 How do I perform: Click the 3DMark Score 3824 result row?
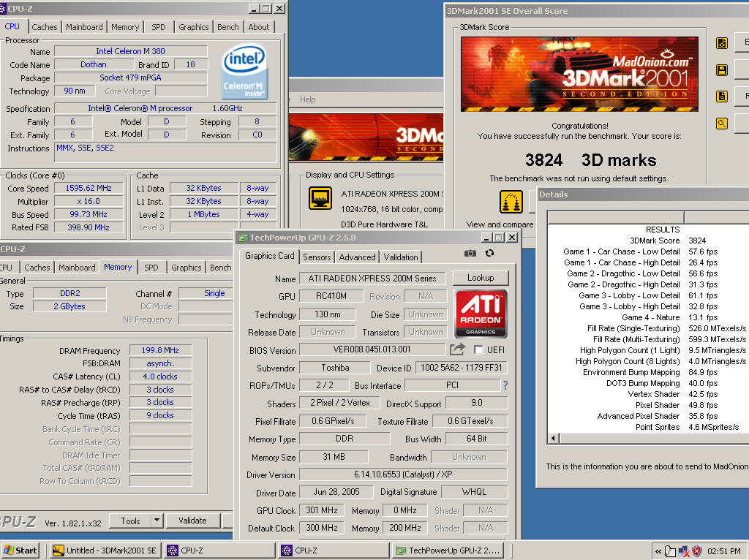(x=648, y=241)
